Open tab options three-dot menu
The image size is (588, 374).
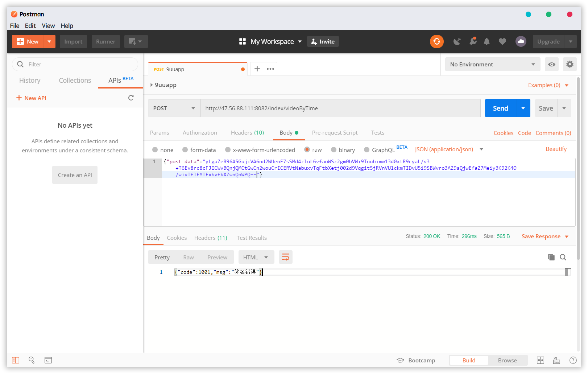(x=270, y=69)
